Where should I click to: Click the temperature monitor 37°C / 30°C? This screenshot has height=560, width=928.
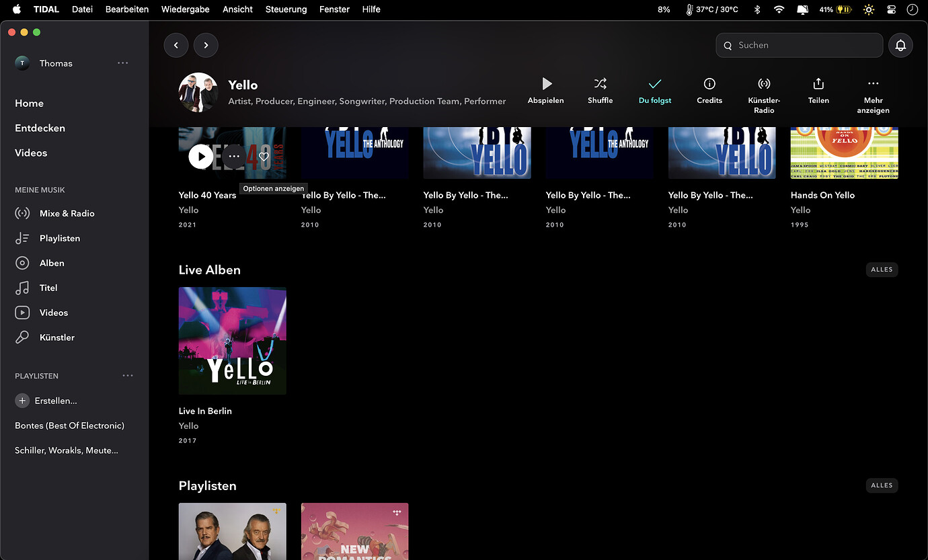(x=712, y=9)
